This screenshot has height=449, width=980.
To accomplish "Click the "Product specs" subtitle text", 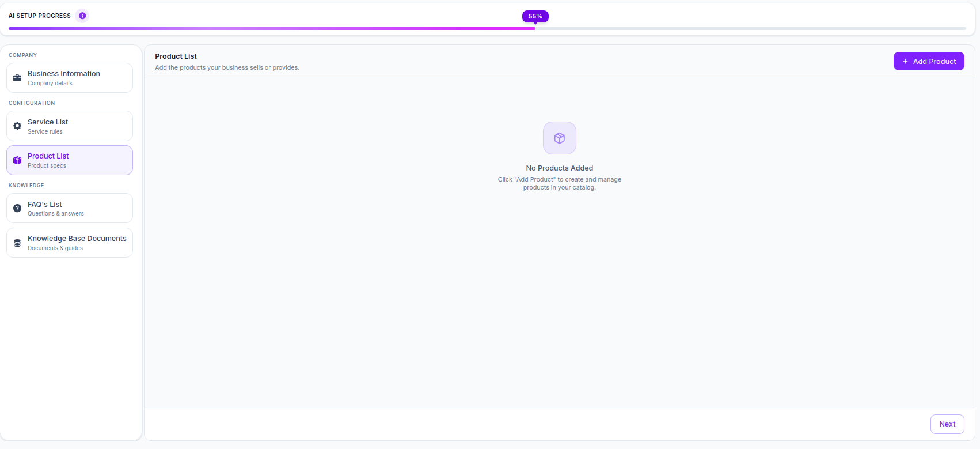I will tap(47, 165).
